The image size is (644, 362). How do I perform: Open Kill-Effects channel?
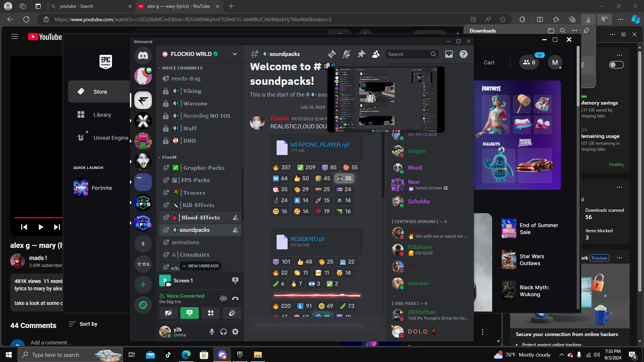click(200, 205)
